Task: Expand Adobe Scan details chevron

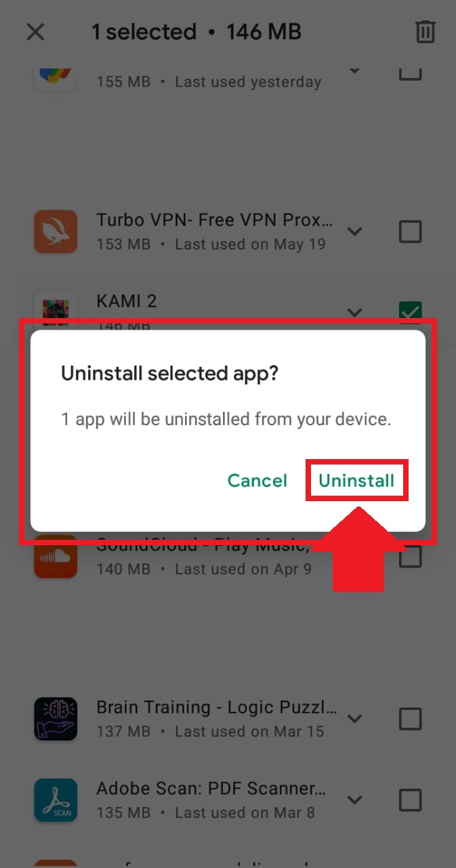Action: 354,800
